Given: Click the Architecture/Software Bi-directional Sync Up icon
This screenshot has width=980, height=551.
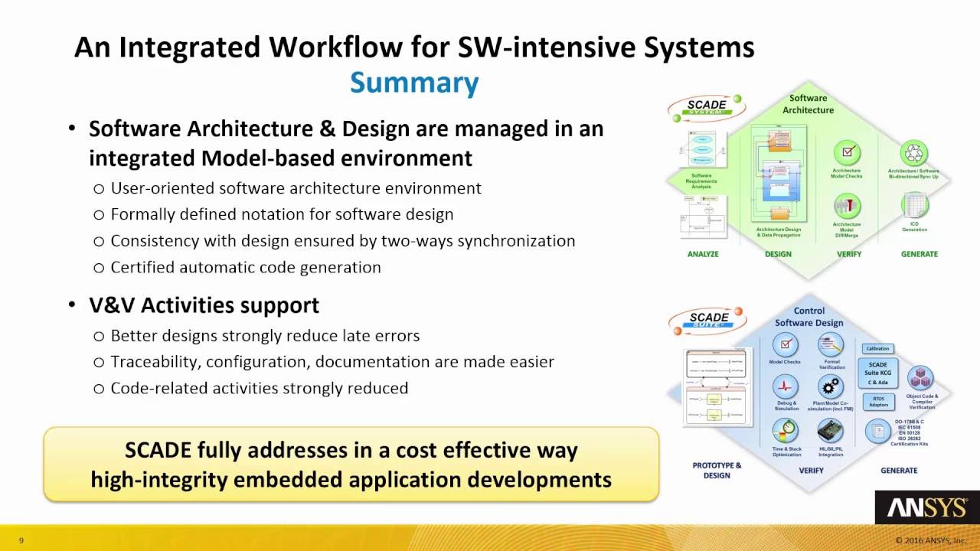Looking at the screenshot, I should (914, 152).
